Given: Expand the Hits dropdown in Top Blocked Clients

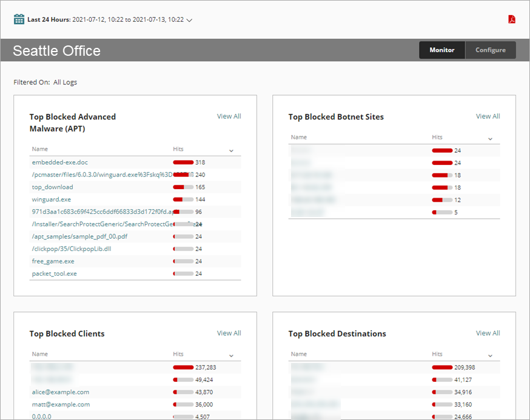Looking at the screenshot, I should point(230,354).
